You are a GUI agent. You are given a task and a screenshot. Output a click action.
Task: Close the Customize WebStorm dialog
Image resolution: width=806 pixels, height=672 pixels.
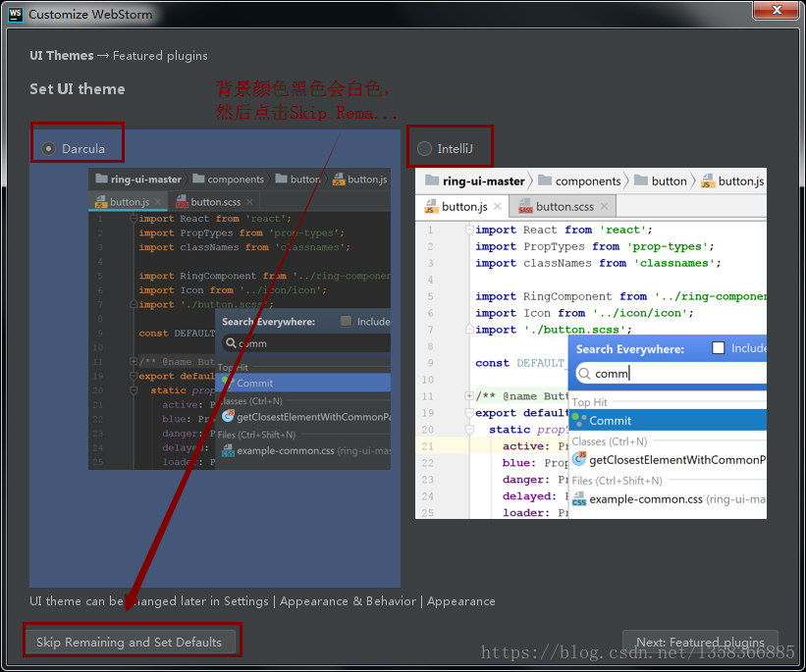click(x=777, y=10)
